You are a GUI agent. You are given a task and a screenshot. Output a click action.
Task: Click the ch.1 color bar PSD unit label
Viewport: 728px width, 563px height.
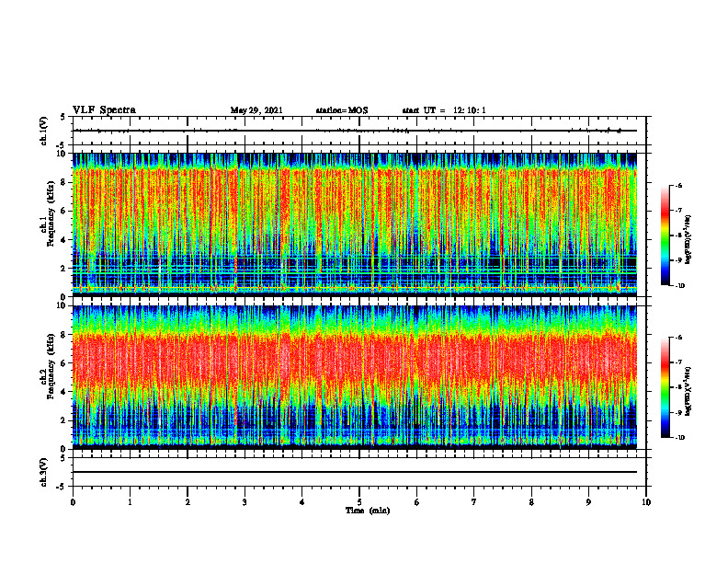[x=688, y=239]
